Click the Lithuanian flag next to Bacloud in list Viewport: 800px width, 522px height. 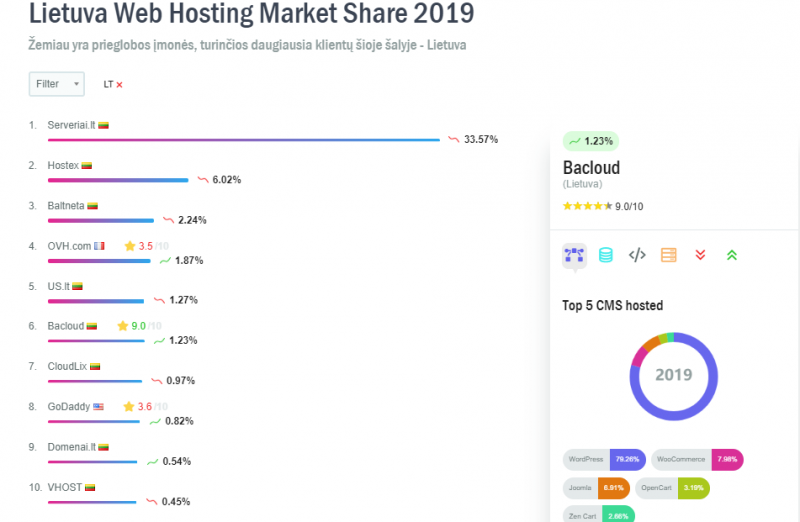click(x=92, y=326)
